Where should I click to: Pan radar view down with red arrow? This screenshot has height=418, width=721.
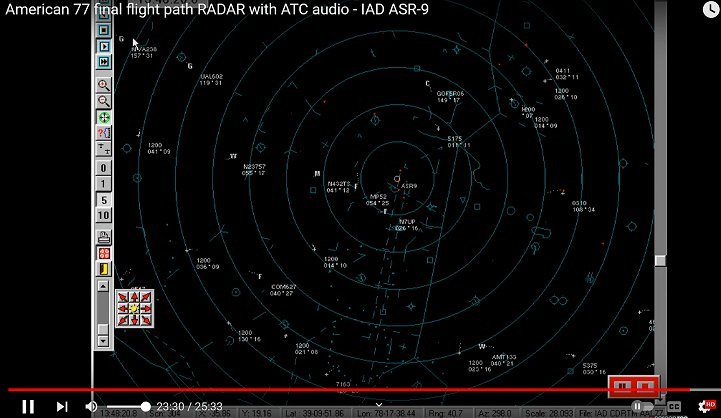[x=134, y=320]
